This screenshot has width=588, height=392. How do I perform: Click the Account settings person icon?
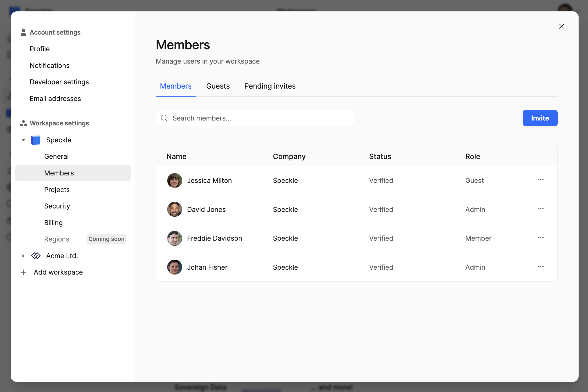point(23,32)
